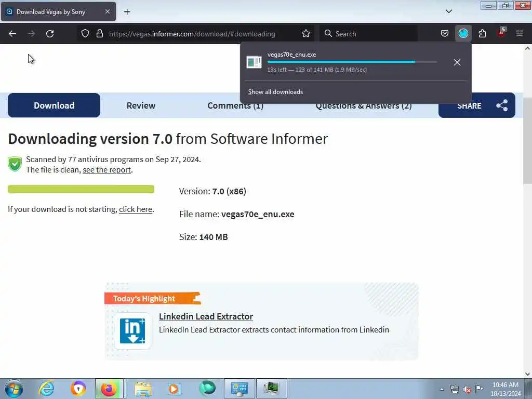Click the muted volume tray icon

[467, 389]
